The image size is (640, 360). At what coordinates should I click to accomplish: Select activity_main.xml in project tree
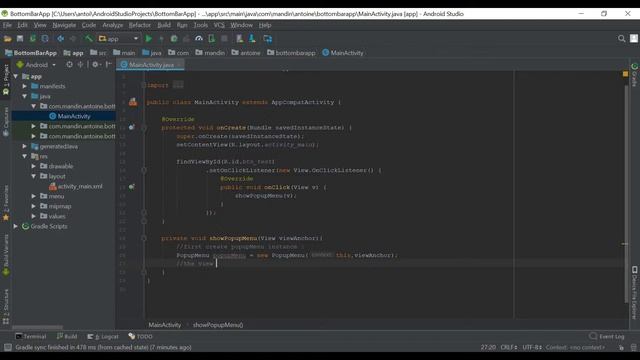coord(76,186)
